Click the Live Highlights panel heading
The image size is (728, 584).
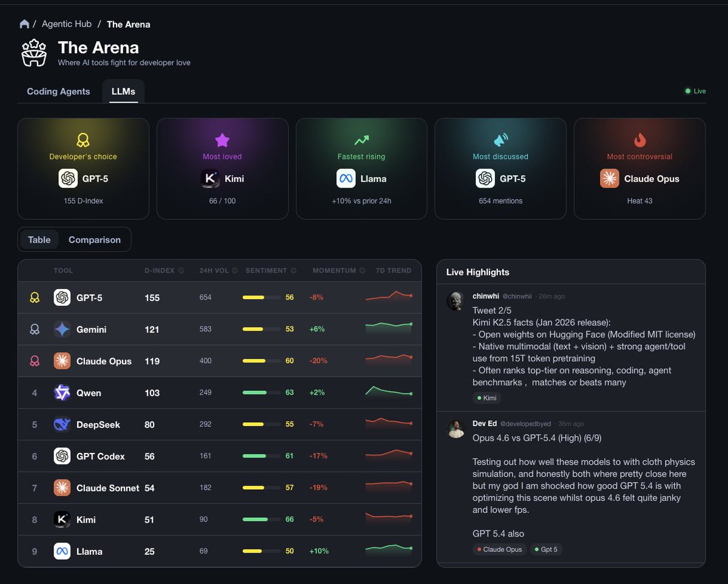coord(478,273)
